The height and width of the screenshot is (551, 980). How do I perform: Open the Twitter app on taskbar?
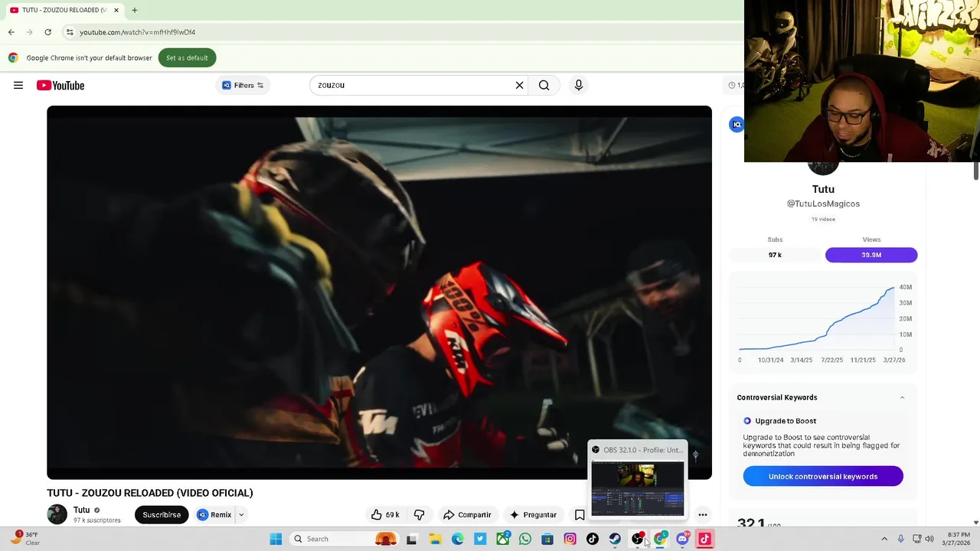tap(480, 539)
